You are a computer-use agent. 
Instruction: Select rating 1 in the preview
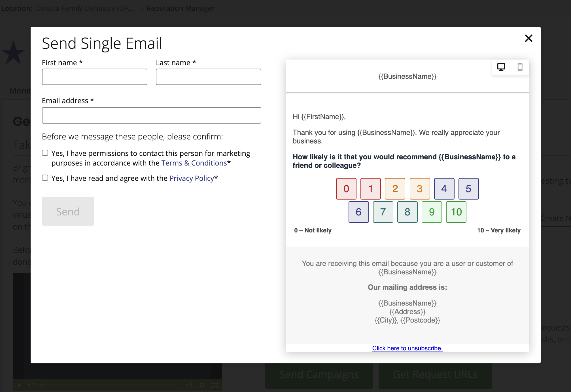(371, 189)
